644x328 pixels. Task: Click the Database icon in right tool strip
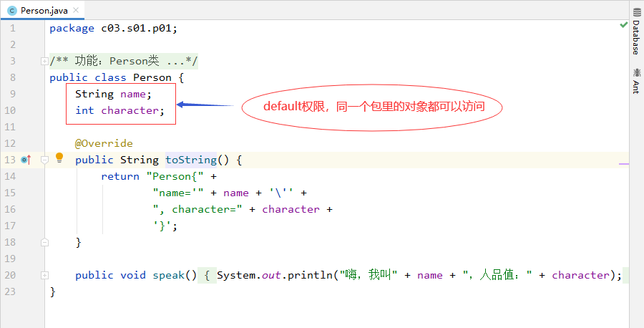[636, 12]
